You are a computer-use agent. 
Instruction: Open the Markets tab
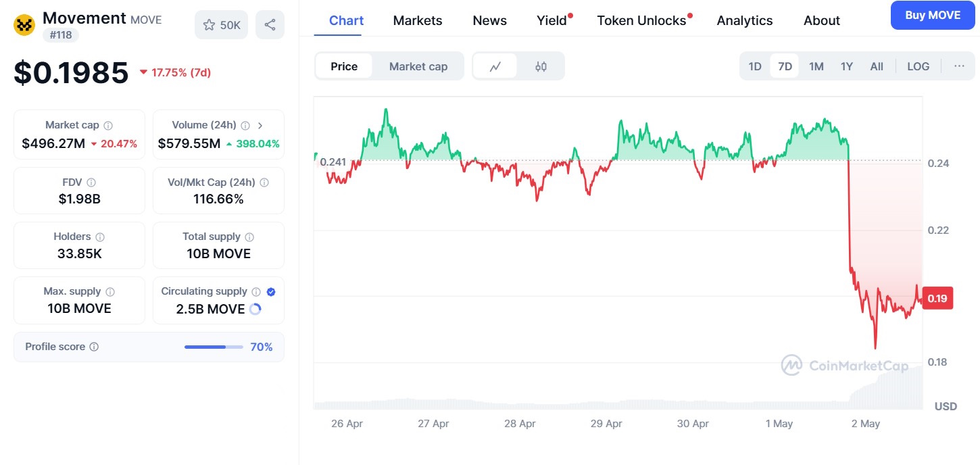tap(418, 20)
